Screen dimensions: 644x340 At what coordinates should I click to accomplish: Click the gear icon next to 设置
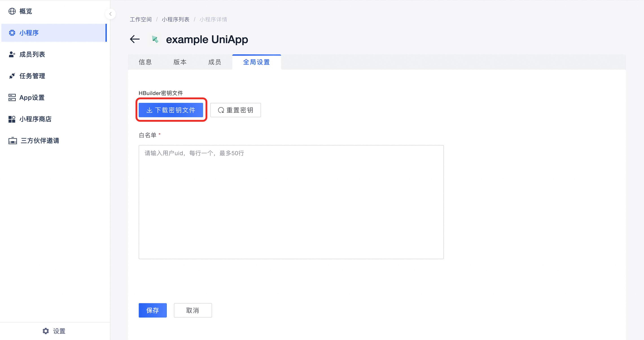(x=46, y=331)
